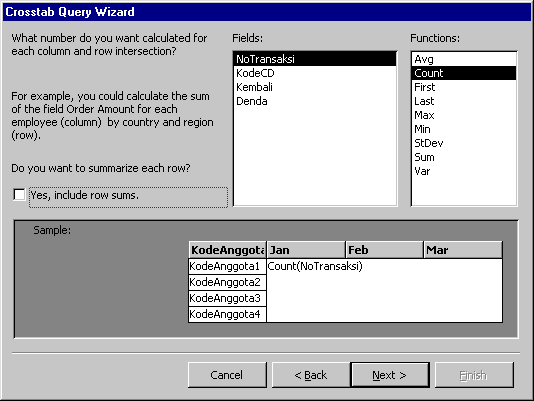Pick the Sum function
This screenshot has height=401, width=534.
(x=464, y=157)
